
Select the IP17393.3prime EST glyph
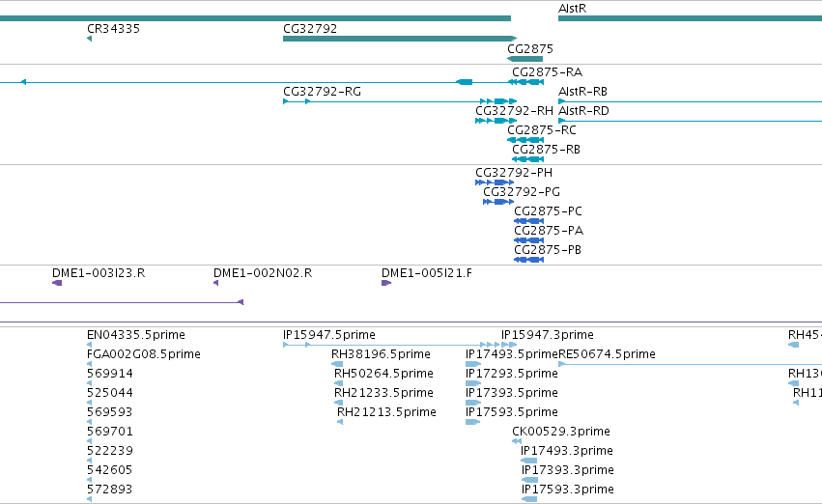click(x=529, y=481)
